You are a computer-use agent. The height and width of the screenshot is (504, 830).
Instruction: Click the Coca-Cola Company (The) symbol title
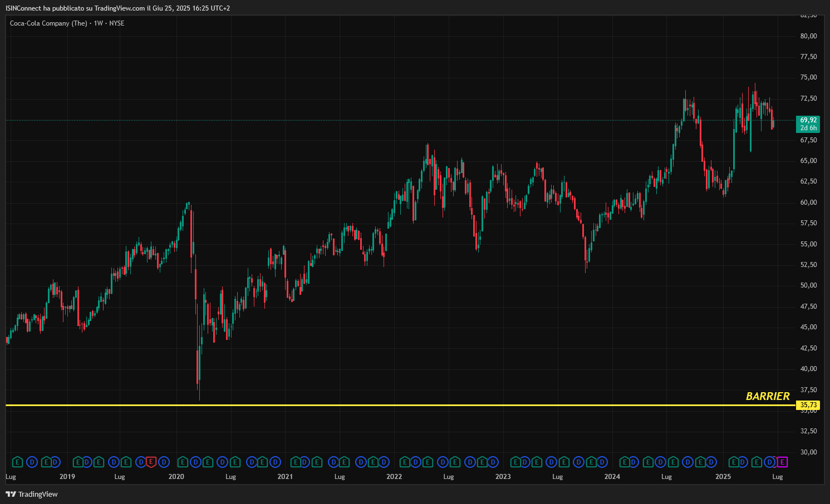[x=48, y=23]
